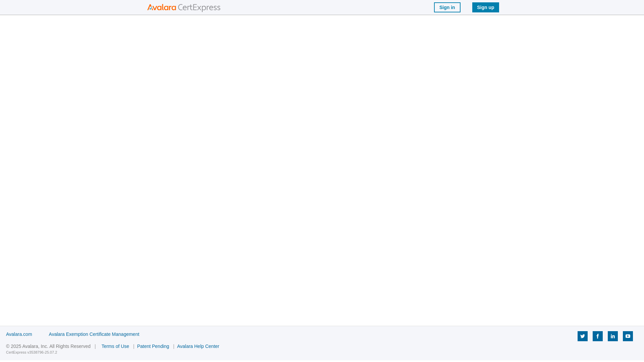Open Avalara's Facebook page icon
This screenshot has height=362, width=644.
[x=598, y=336]
